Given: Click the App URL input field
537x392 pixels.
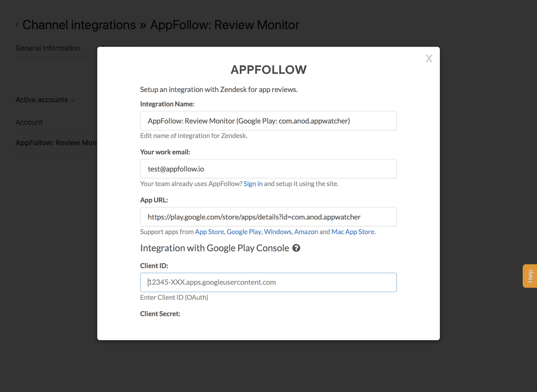Looking at the screenshot, I should pos(268,217).
